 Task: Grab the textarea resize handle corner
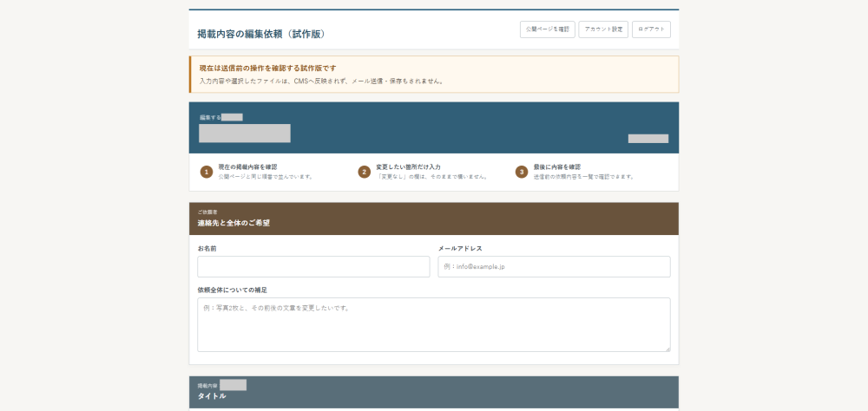[667, 349]
